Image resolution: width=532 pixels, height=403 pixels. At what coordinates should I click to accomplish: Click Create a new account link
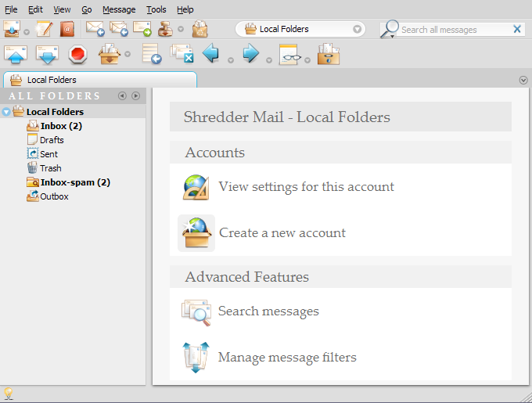[x=282, y=232]
